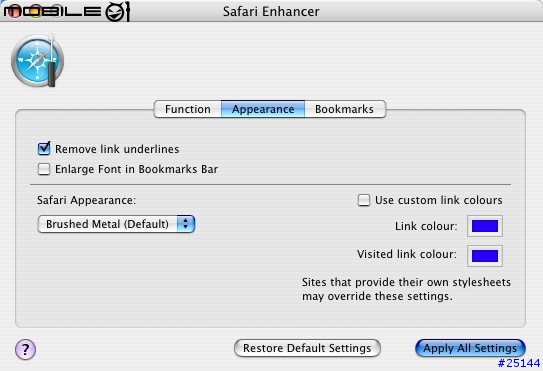Click the Visited link colour label
The height and width of the screenshot is (371, 543).
[x=407, y=254]
